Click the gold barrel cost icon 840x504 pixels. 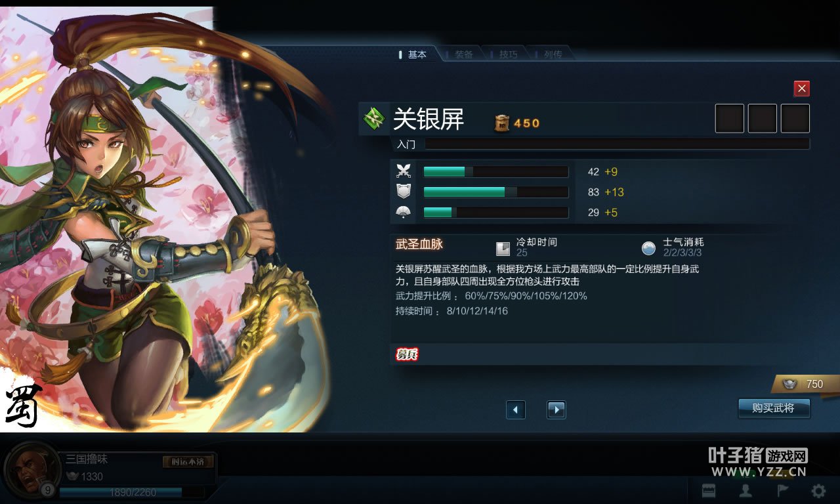502,123
